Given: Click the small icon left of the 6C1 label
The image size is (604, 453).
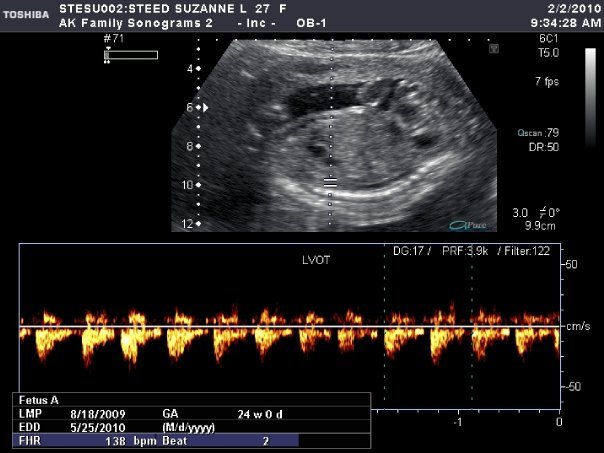Looking at the screenshot, I should click(494, 49).
